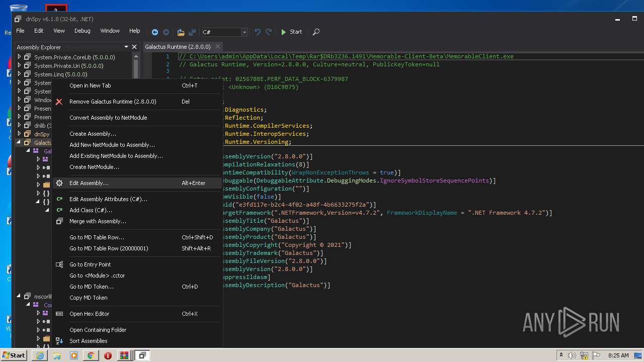Choose Add Existing NetModule to Assembly...
Viewport: 644px width, 362px height.
pyautogui.click(x=137, y=156)
